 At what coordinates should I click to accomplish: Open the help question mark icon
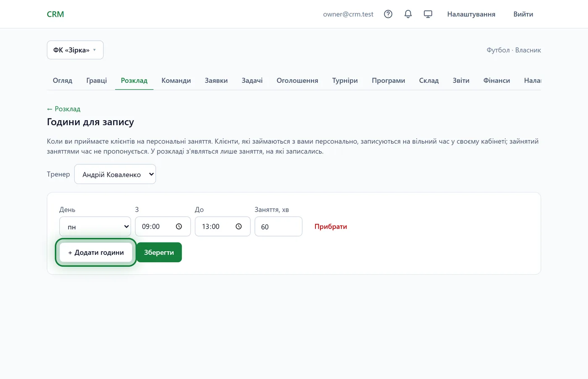388,14
